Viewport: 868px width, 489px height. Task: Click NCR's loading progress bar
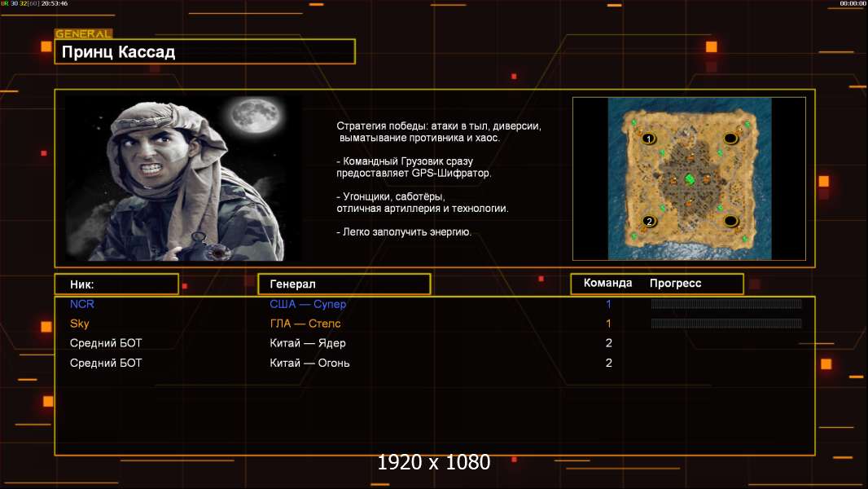pos(726,303)
